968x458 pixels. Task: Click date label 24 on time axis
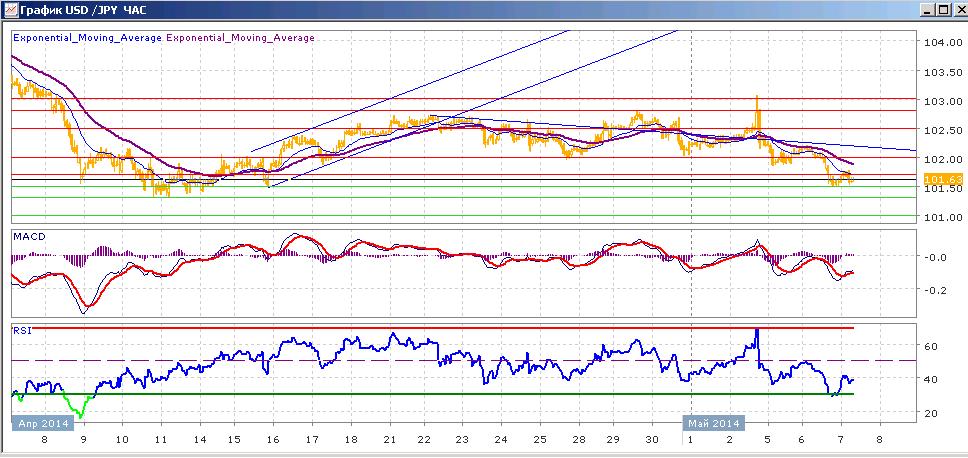pyautogui.click(x=502, y=441)
